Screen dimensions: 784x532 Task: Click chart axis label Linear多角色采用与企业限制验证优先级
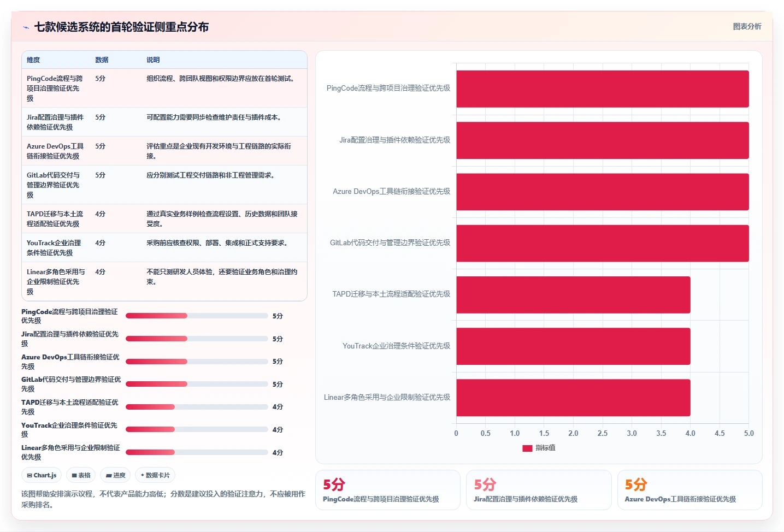pos(387,397)
